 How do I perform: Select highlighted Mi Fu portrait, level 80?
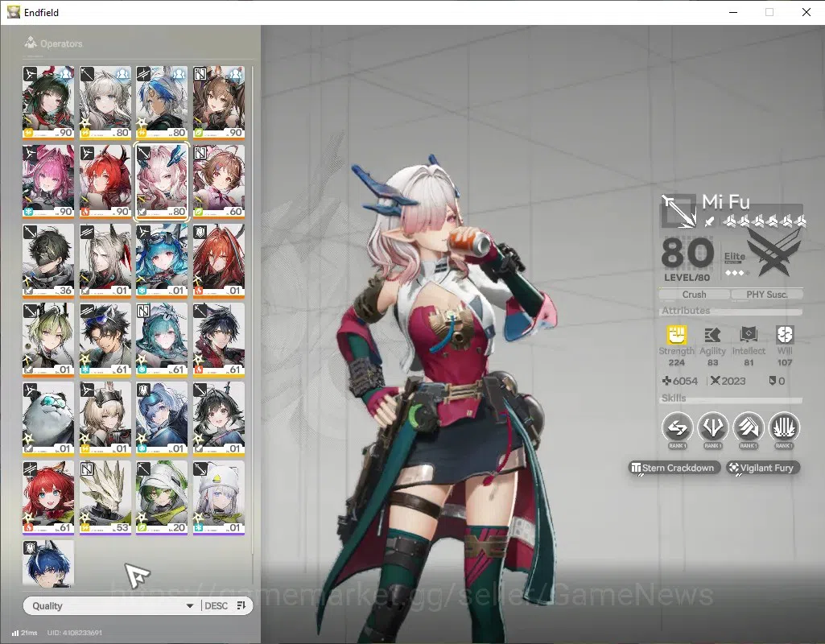(x=162, y=181)
